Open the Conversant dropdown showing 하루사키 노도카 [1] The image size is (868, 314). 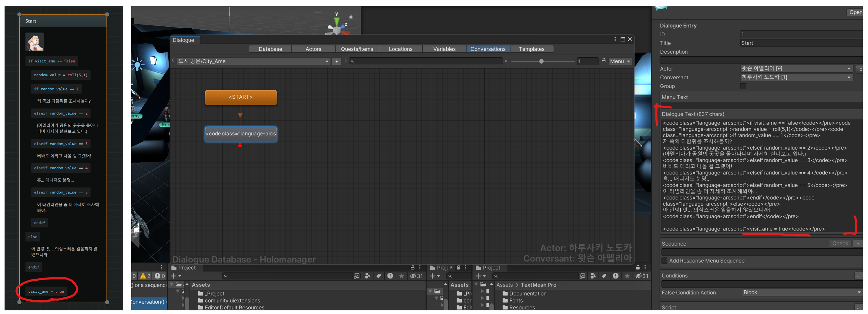click(796, 78)
